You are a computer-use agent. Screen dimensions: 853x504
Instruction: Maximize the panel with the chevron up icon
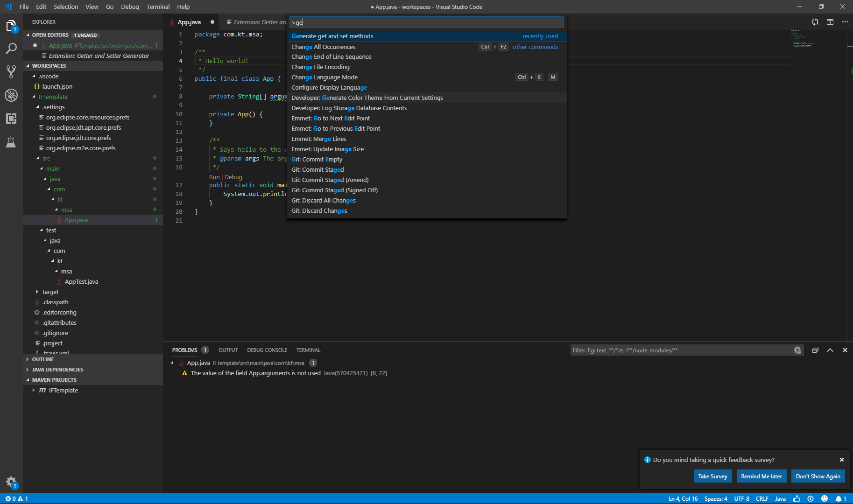830,350
